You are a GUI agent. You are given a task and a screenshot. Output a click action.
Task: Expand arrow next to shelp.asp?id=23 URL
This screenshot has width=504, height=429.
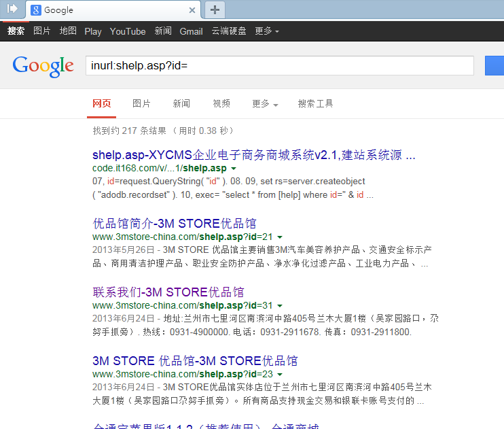point(280,375)
